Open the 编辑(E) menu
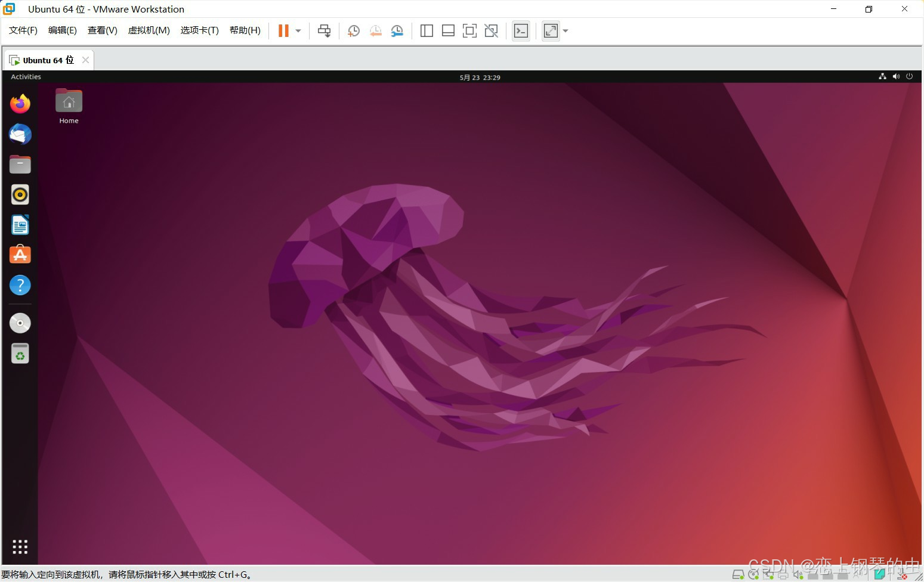 click(x=63, y=30)
